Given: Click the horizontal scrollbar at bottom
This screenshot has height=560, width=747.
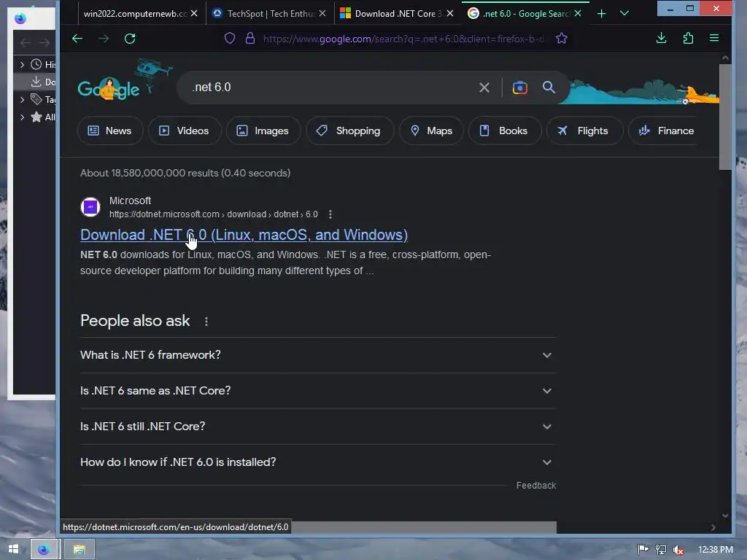Looking at the screenshot, I should (424, 527).
